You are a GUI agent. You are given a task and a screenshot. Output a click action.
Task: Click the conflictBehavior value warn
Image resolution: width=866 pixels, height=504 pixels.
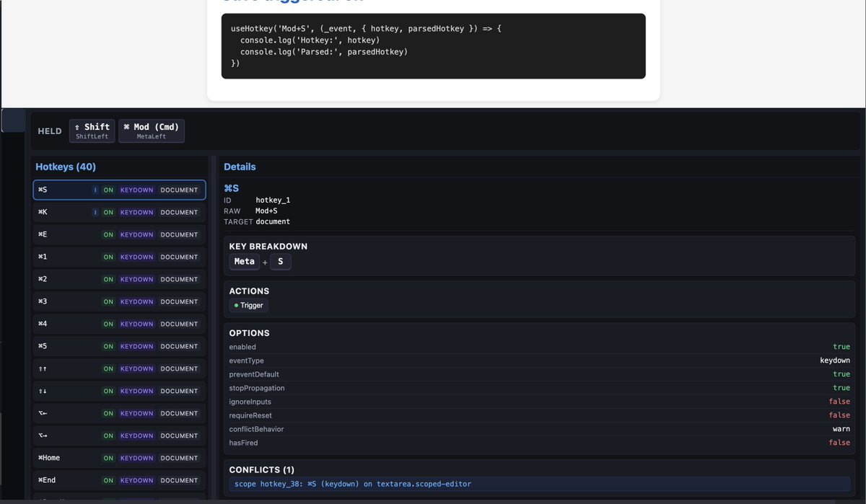pyautogui.click(x=841, y=429)
